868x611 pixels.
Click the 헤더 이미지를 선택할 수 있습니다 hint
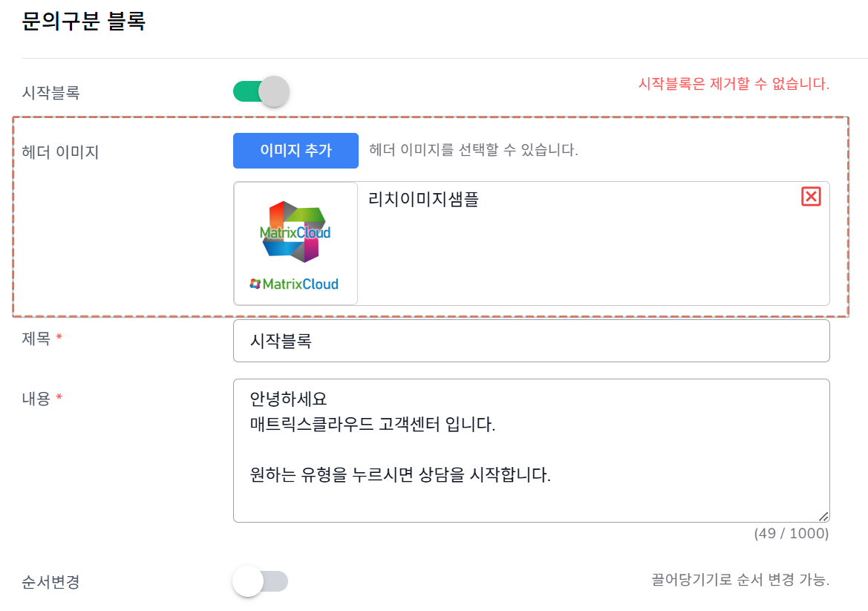click(474, 150)
